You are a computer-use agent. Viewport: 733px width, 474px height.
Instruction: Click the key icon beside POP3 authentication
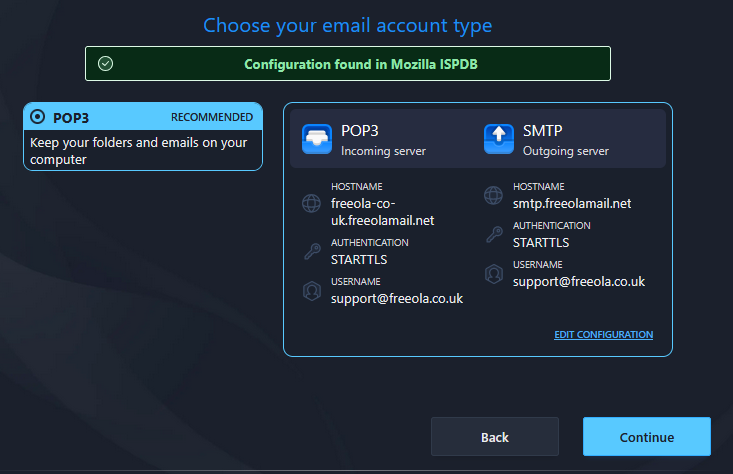pos(312,251)
